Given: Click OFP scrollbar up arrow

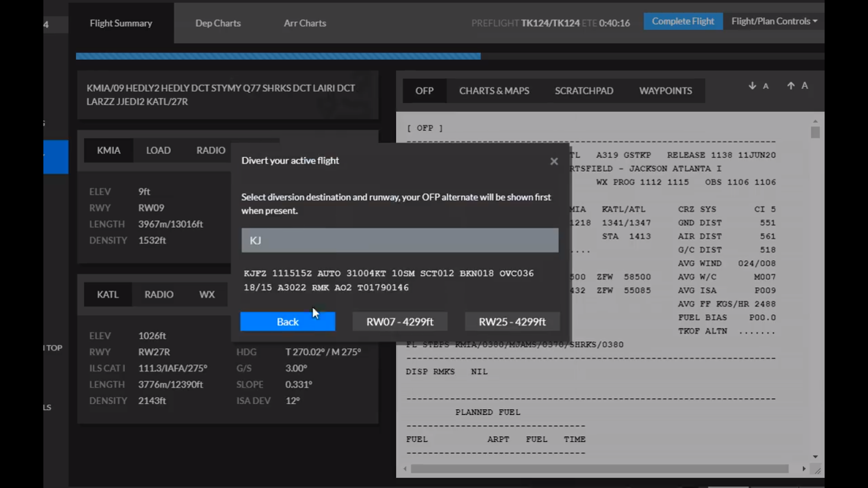Looking at the screenshot, I should pos(815,121).
